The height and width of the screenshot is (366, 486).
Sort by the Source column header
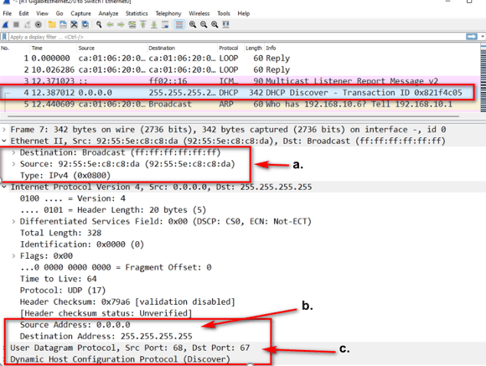coord(86,48)
